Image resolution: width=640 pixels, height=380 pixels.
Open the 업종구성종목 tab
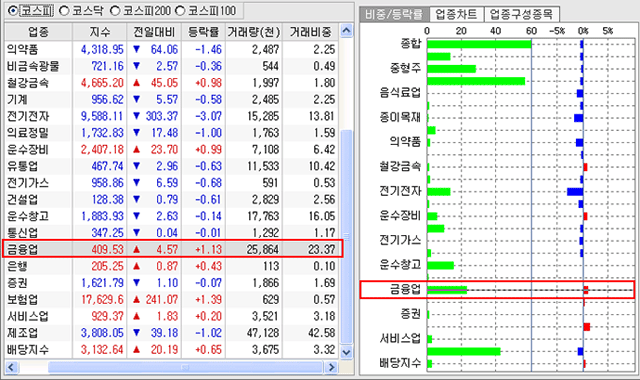tap(521, 15)
